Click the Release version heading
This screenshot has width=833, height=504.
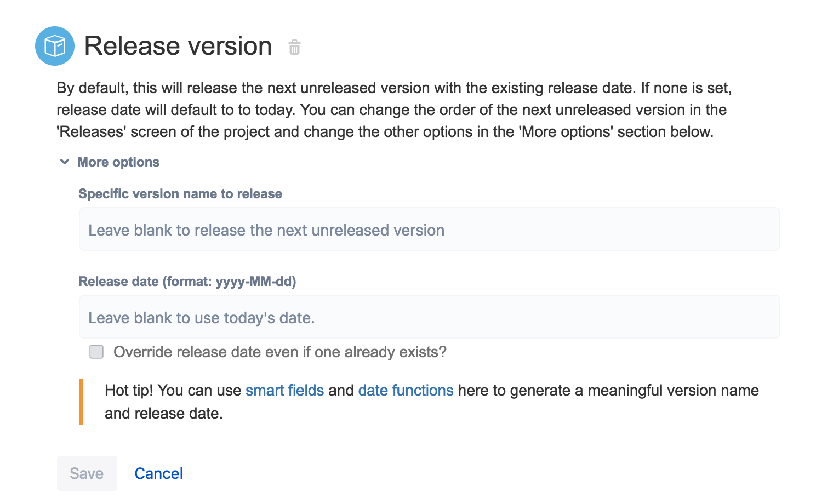point(178,46)
